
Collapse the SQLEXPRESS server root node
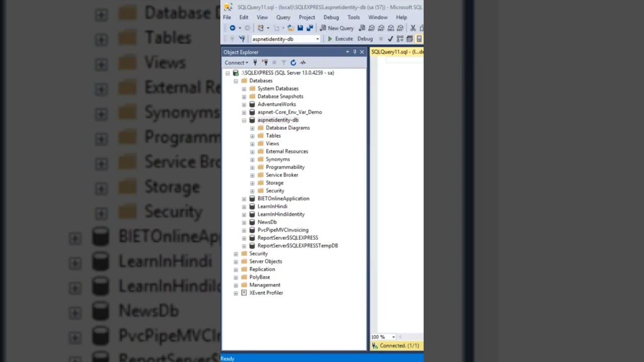pos(227,73)
